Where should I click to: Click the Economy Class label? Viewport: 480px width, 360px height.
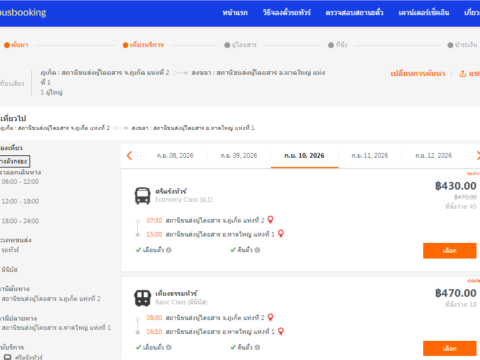pyautogui.click(x=184, y=200)
